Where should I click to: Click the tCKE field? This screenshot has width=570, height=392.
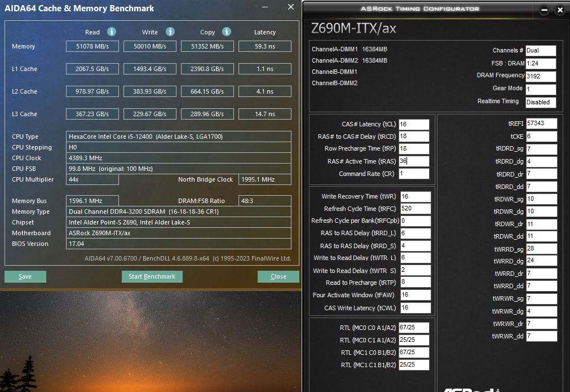(x=541, y=136)
